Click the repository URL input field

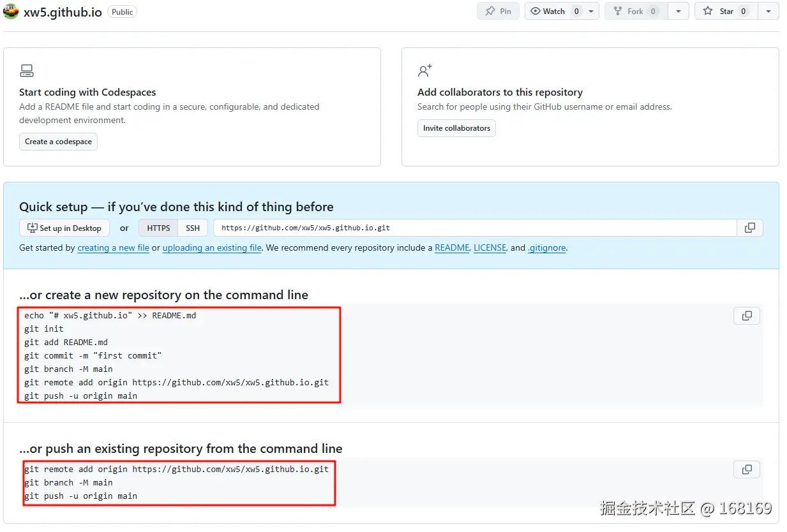[475, 228]
